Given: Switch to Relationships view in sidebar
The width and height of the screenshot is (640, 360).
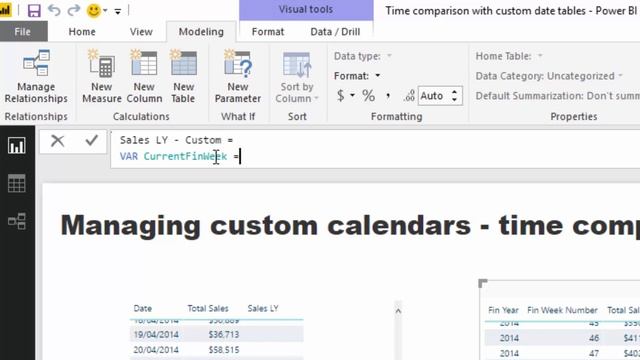Looking at the screenshot, I should tap(17, 221).
